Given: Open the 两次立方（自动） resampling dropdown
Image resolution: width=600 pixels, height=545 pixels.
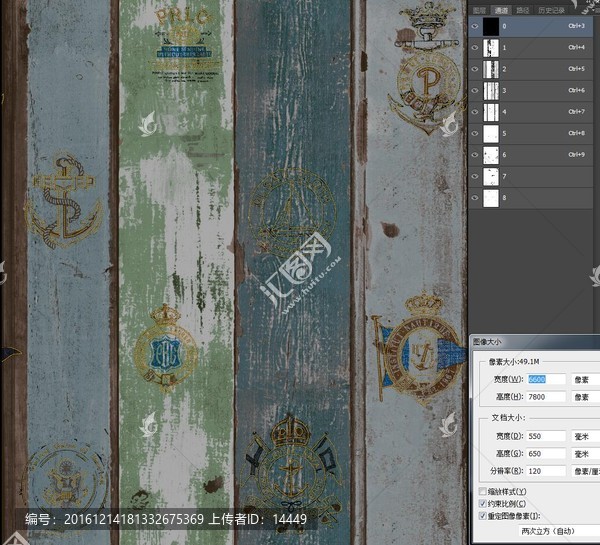Looking at the screenshot, I should pos(559,531).
